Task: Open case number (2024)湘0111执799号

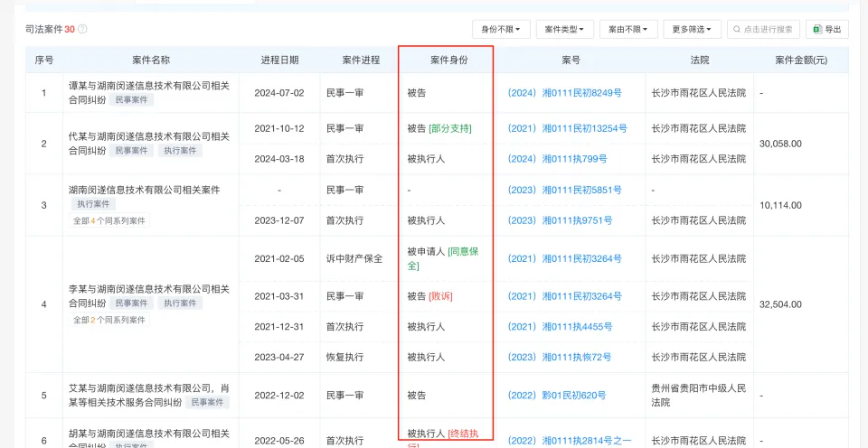Action: pyautogui.click(x=558, y=159)
